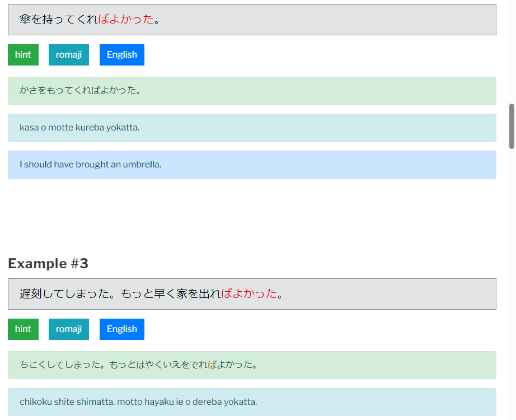Screen dimensions: 516x420
Task: Click the red ばよかった in umbrella sentence
Action: (x=126, y=20)
